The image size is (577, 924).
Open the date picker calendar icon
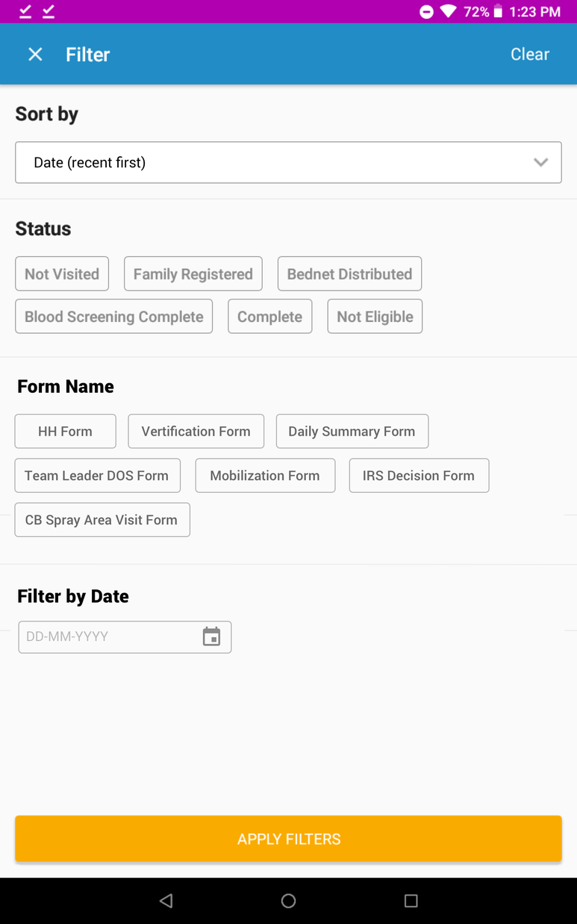(x=212, y=636)
